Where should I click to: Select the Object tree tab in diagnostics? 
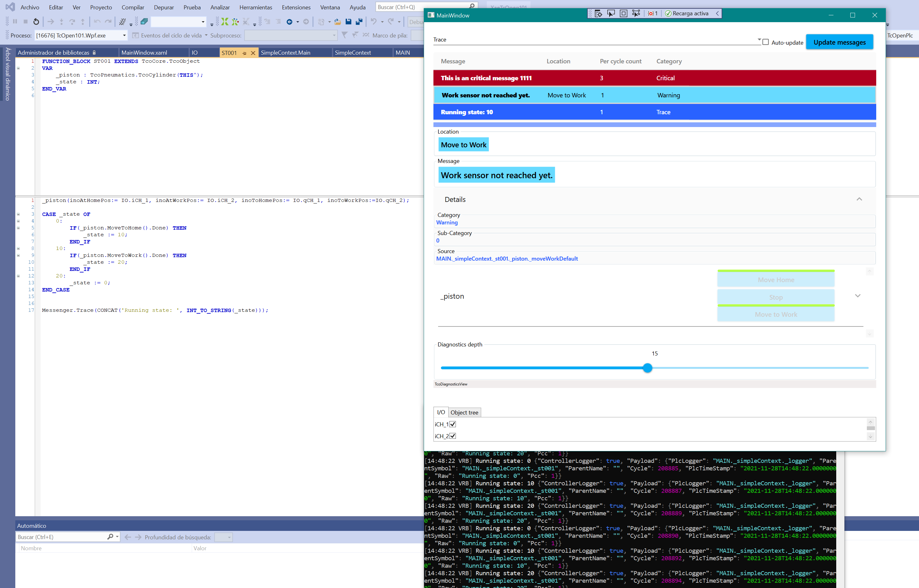464,412
